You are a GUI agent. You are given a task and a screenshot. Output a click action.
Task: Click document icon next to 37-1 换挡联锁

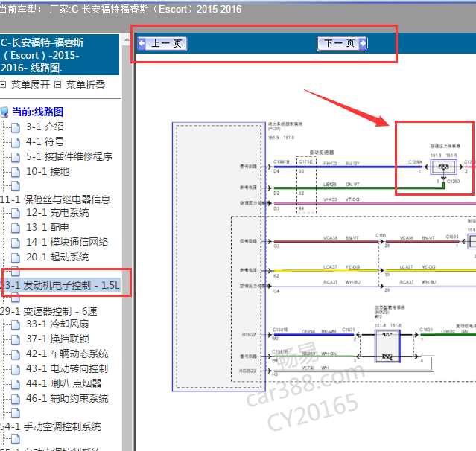pos(16,339)
